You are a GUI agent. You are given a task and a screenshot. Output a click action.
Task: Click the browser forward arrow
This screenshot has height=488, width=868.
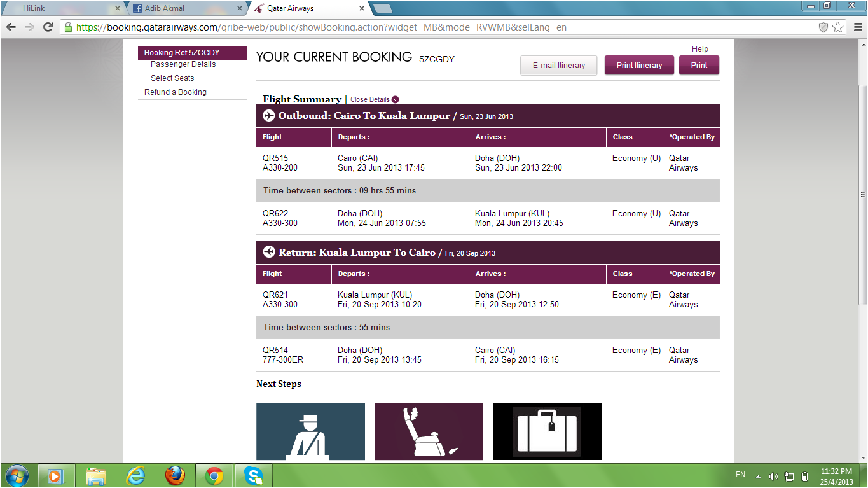pyautogui.click(x=29, y=27)
